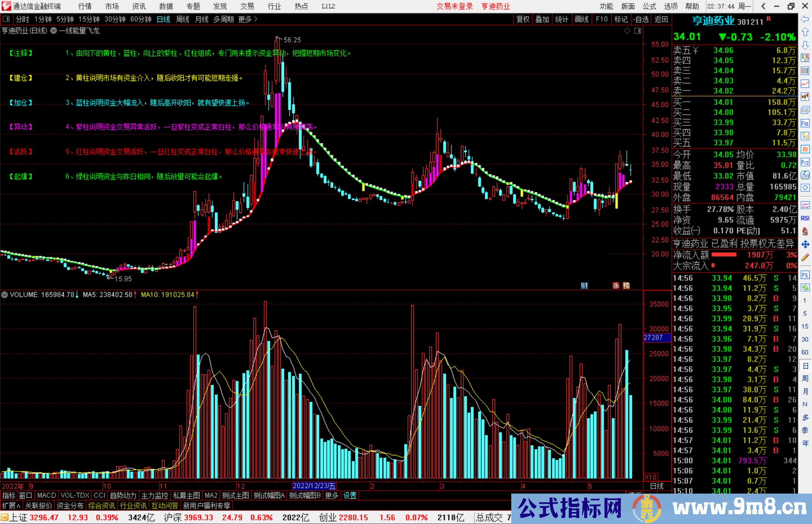Click the 创业 2280.15 index in status bar
The height and width of the screenshot is (524, 812).
[x=344, y=518]
